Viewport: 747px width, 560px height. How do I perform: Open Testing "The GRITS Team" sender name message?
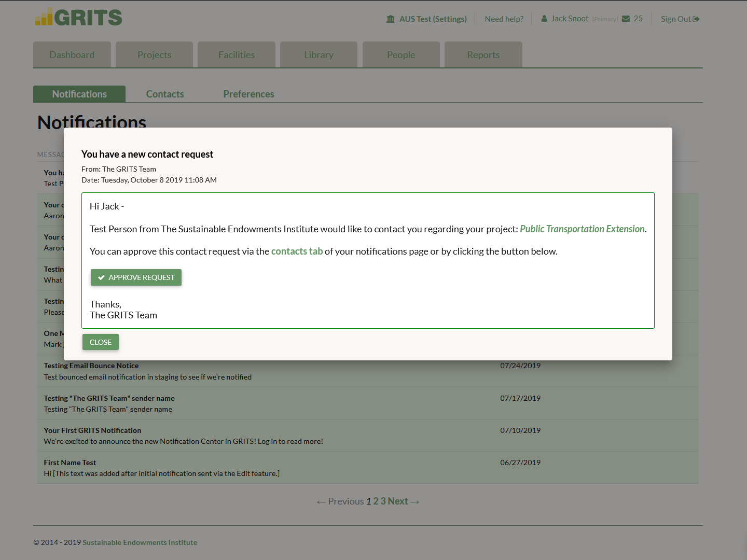tap(109, 398)
